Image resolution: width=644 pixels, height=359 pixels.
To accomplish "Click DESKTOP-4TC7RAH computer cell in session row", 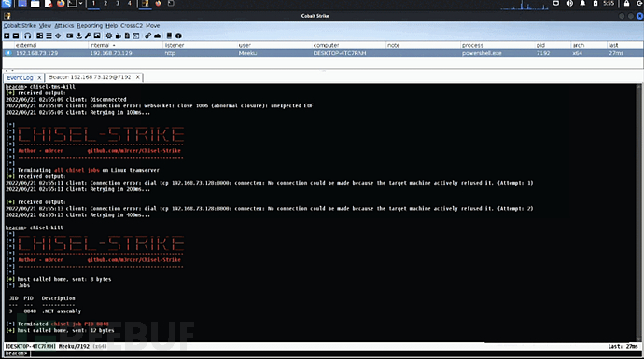I will click(340, 53).
